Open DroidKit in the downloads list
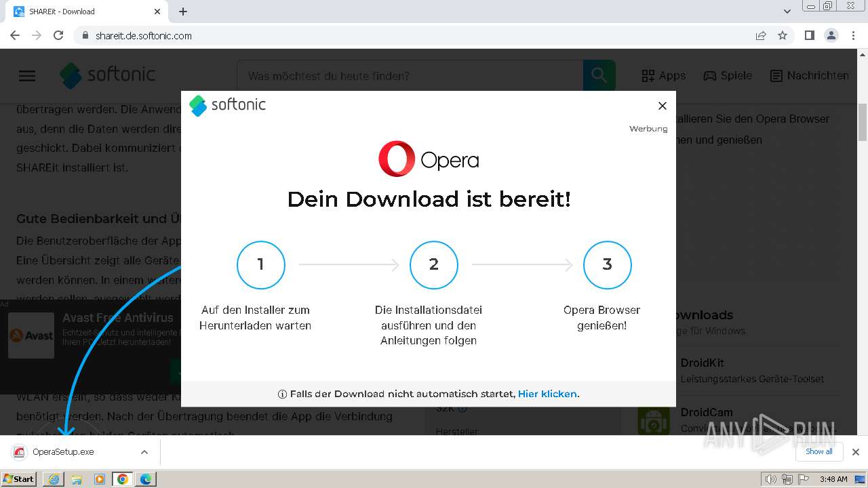The image size is (868, 488). pyautogui.click(x=702, y=363)
